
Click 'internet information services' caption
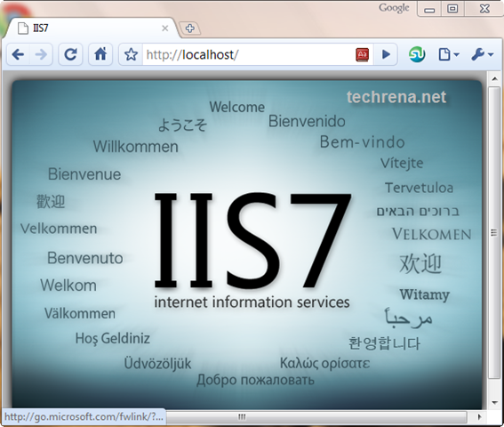tap(252, 302)
